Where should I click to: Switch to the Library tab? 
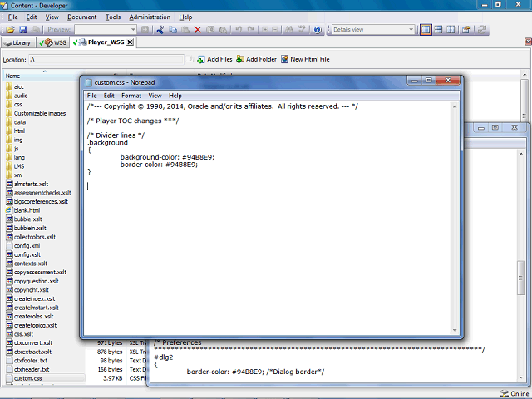[x=18, y=42]
